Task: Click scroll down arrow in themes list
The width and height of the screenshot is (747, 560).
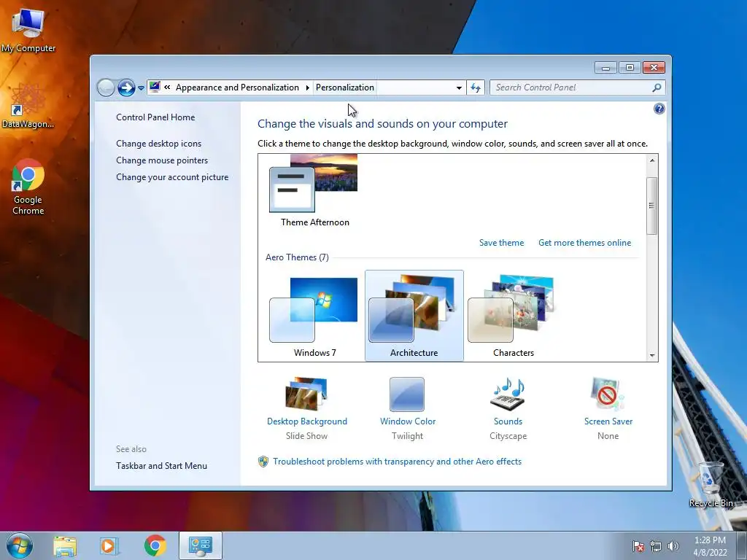Action: click(651, 355)
